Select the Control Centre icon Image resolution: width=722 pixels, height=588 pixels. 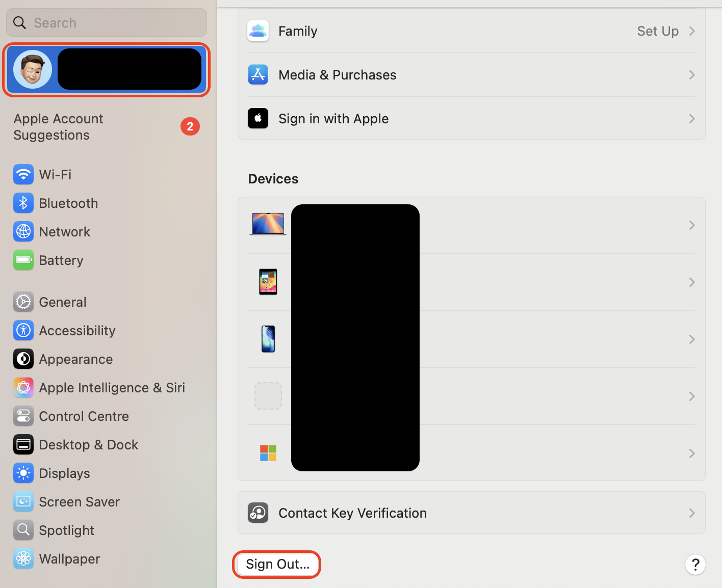click(23, 416)
